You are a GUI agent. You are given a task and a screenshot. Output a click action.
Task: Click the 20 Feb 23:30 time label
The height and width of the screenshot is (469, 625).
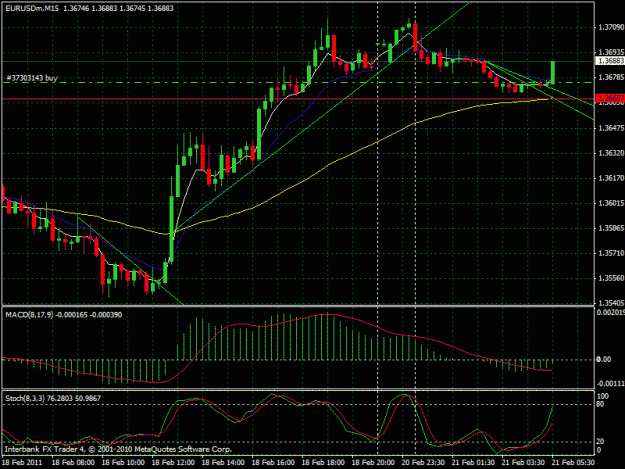click(423, 462)
